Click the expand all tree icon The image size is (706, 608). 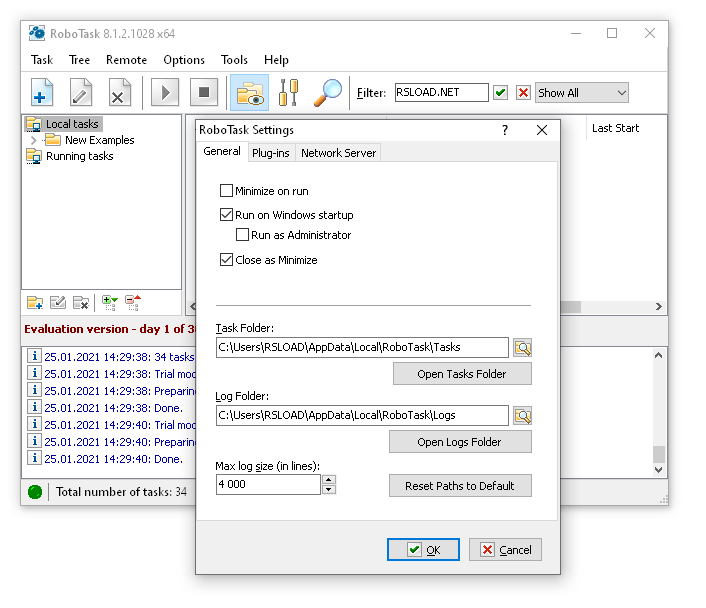pos(109,303)
